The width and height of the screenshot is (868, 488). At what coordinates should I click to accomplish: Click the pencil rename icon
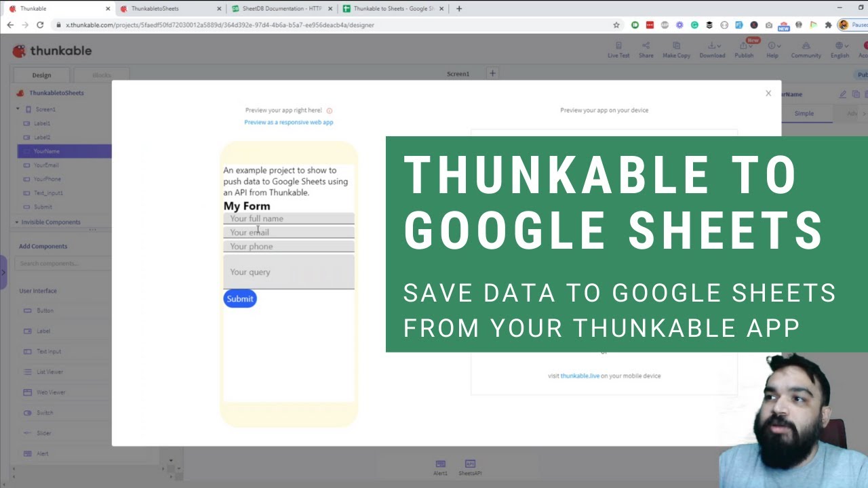842,94
